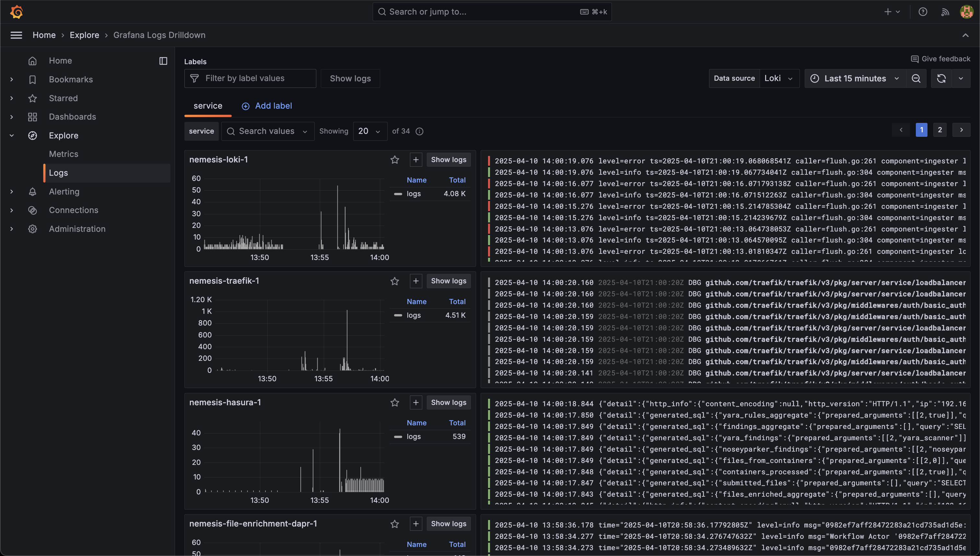Open the Administration gear icon
Image resolution: width=980 pixels, height=556 pixels.
(x=33, y=229)
